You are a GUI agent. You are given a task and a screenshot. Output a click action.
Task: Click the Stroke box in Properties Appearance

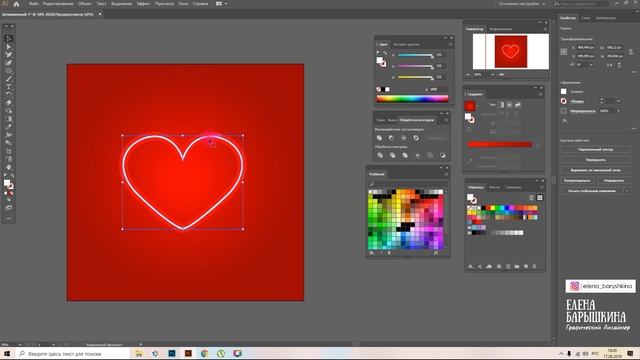(x=564, y=101)
